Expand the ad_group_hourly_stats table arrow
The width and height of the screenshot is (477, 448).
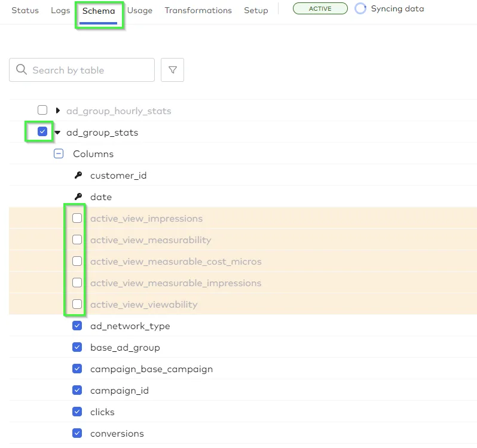[58, 111]
